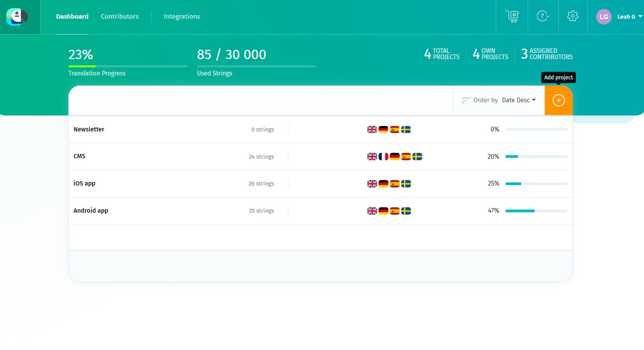Select the Spanish flag in Newsletter row

coord(395,129)
